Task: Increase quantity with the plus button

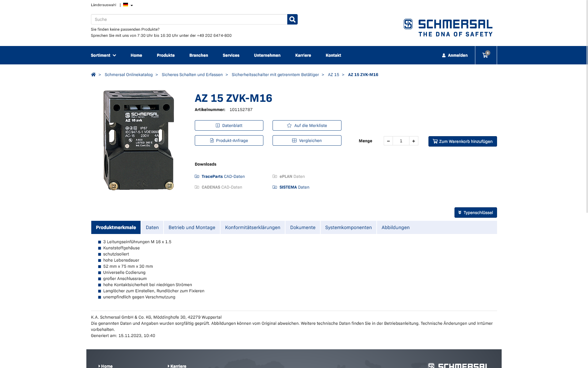Action: (x=414, y=141)
